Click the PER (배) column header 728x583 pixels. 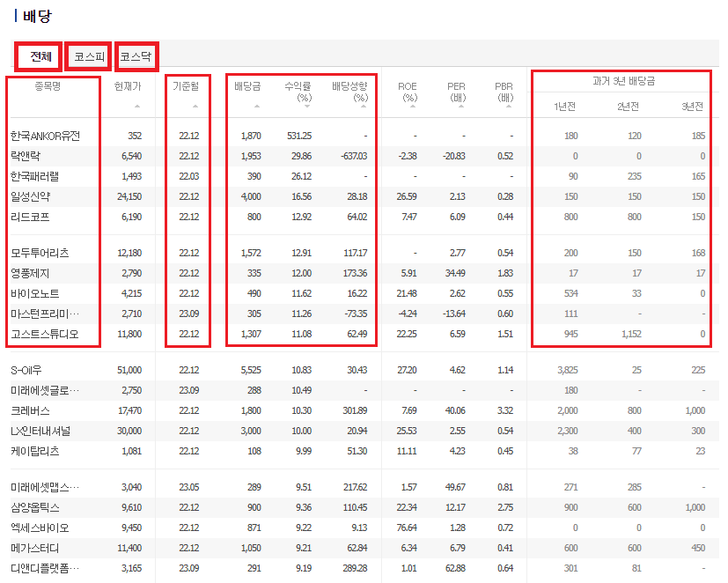tap(456, 92)
